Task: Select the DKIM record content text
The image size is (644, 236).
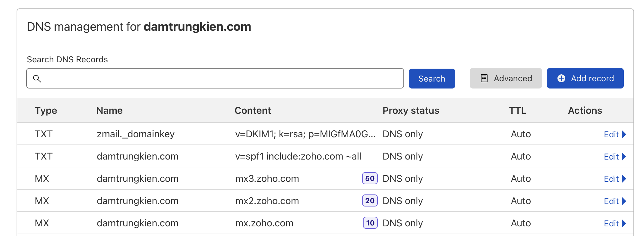Action: [x=305, y=134]
